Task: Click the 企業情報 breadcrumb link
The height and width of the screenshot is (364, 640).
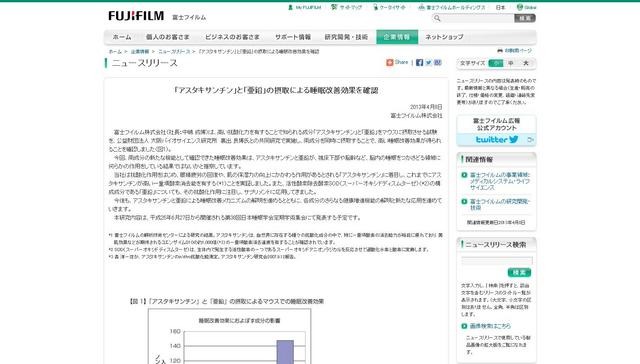Action: click(140, 51)
